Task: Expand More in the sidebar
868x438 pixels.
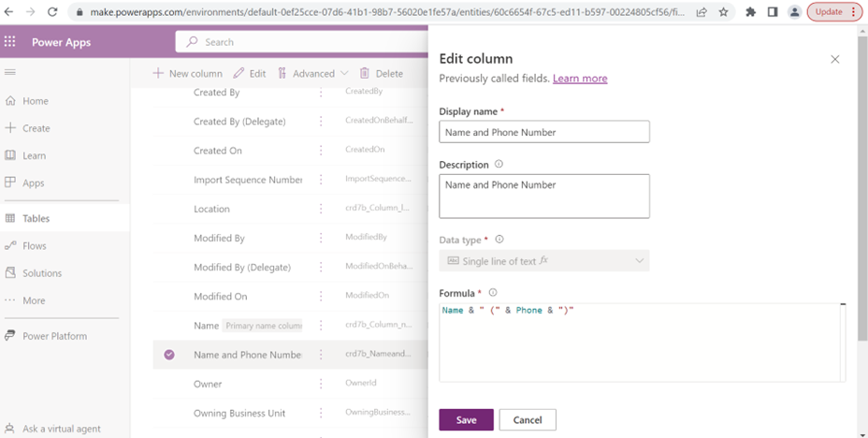Action: click(25, 300)
